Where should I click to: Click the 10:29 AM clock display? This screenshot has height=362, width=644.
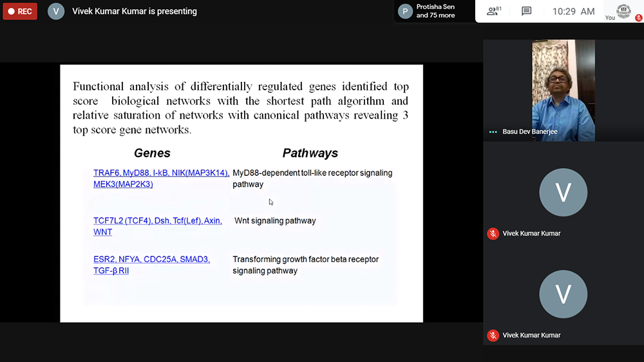[573, 11]
